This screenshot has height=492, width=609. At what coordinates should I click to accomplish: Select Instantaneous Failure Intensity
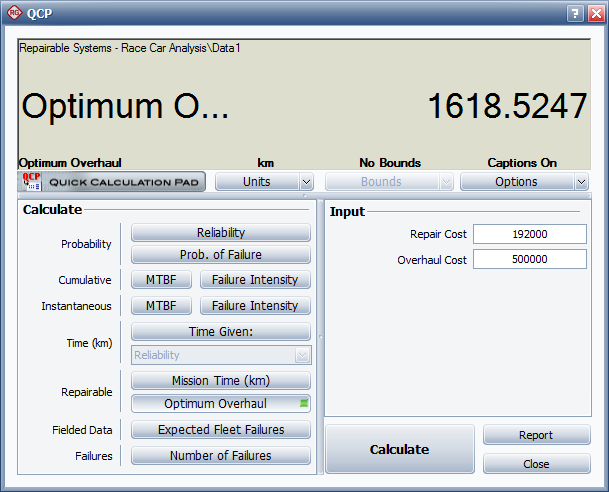click(x=255, y=306)
